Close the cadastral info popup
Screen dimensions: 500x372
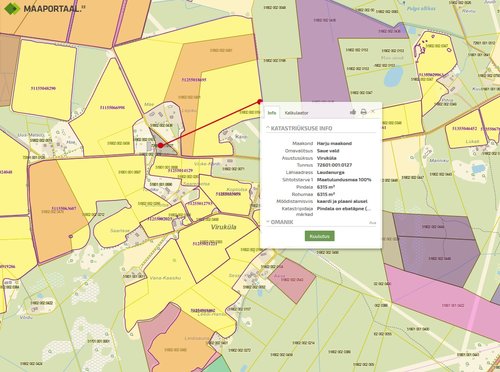coord(373,111)
